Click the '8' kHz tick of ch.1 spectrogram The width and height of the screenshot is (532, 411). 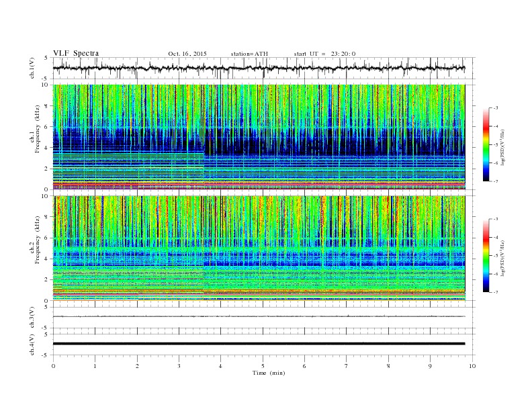click(47, 106)
